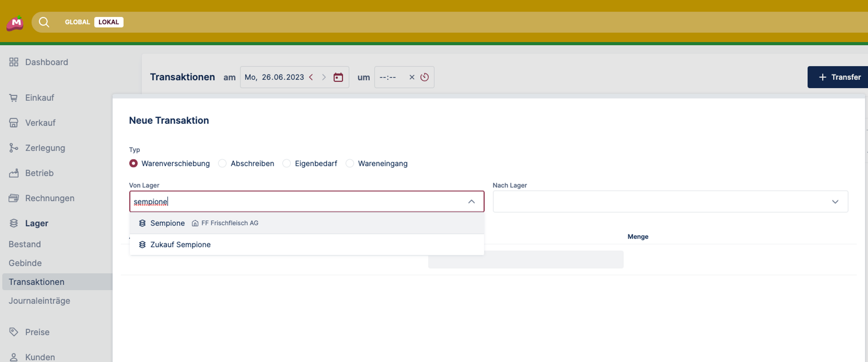This screenshot has width=868, height=362.
Task: Go to next day arrow
Action: [x=324, y=77]
